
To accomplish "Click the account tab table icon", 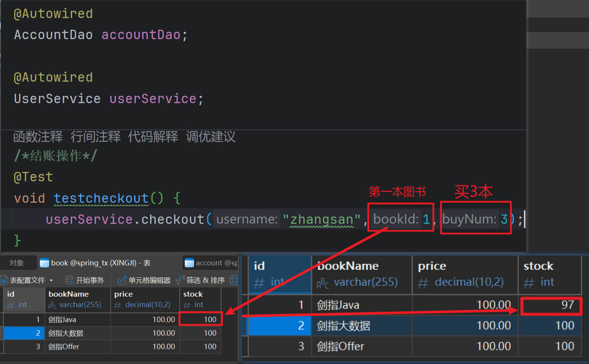I will click(189, 263).
